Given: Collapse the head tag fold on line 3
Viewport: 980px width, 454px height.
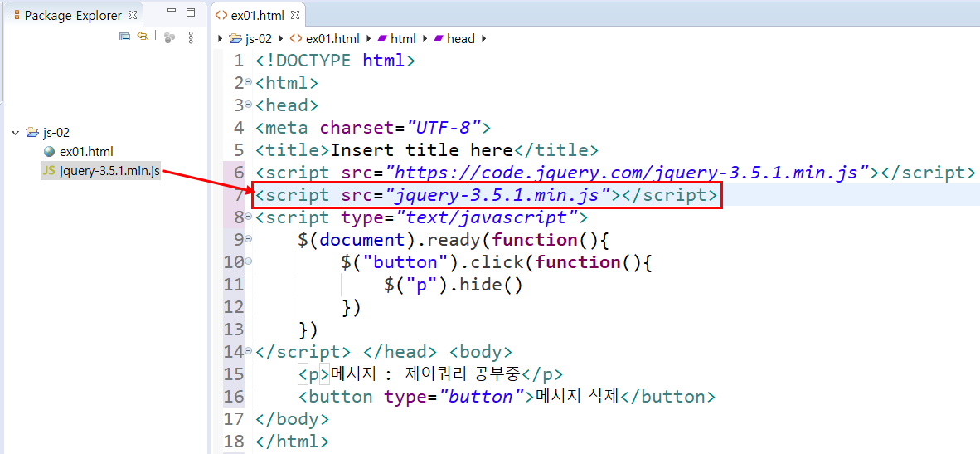Looking at the screenshot, I should [x=248, y=105].
